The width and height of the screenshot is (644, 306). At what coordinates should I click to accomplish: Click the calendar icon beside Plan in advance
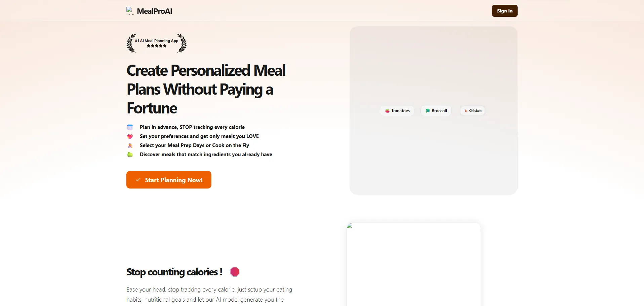pyautogui.click(x=130, y=127)
